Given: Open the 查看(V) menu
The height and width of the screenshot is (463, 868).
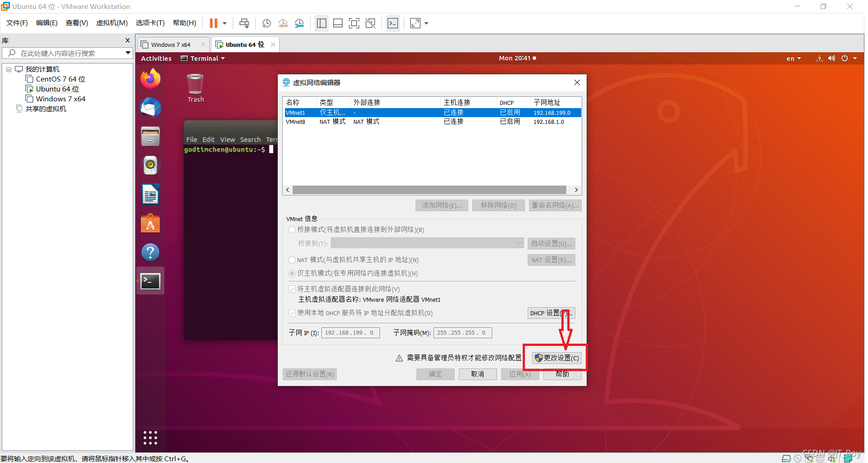Looking at the screenshot, I should [77, 23].
